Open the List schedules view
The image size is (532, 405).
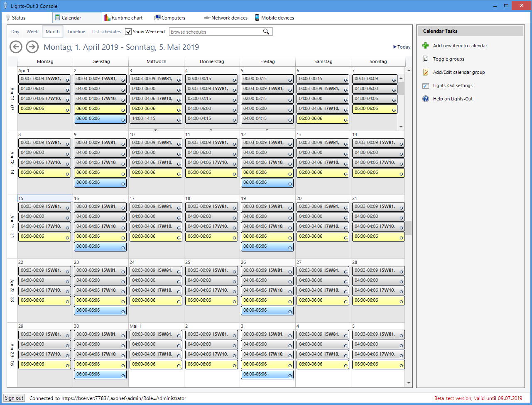click(x=106, y=32)
